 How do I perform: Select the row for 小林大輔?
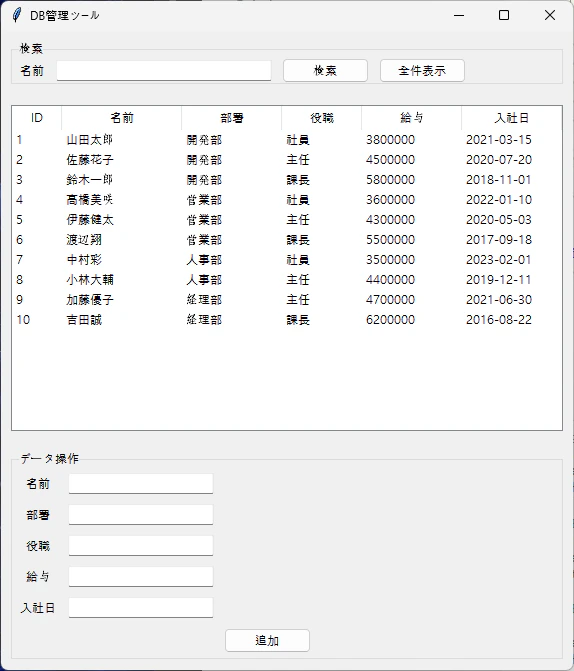(287, 280)
